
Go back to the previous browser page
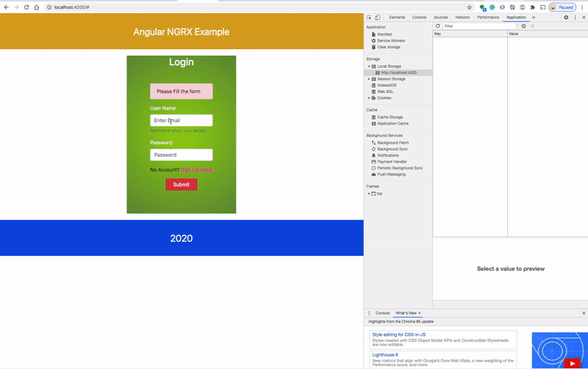(7, 7)
